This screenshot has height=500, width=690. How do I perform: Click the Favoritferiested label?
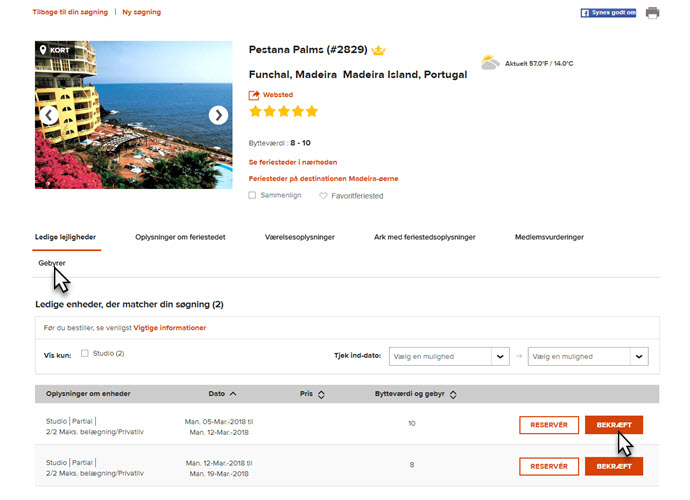(x=357, y=196)
